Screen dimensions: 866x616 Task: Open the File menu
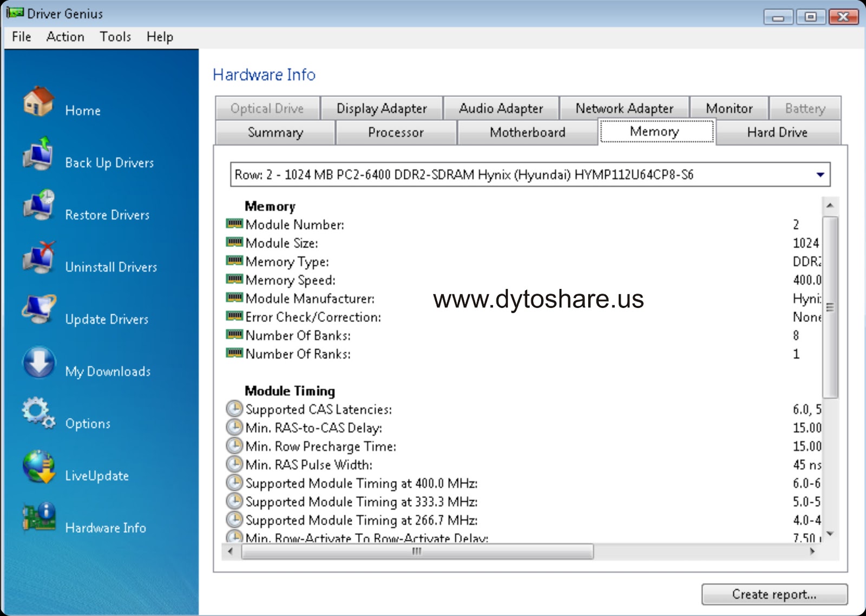(x=22, y=37)
